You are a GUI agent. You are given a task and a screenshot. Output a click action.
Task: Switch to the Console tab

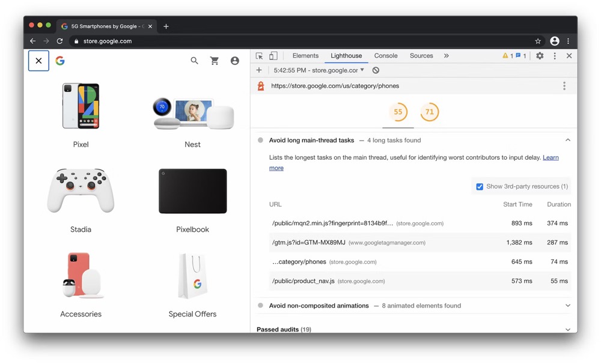[386, 55]
